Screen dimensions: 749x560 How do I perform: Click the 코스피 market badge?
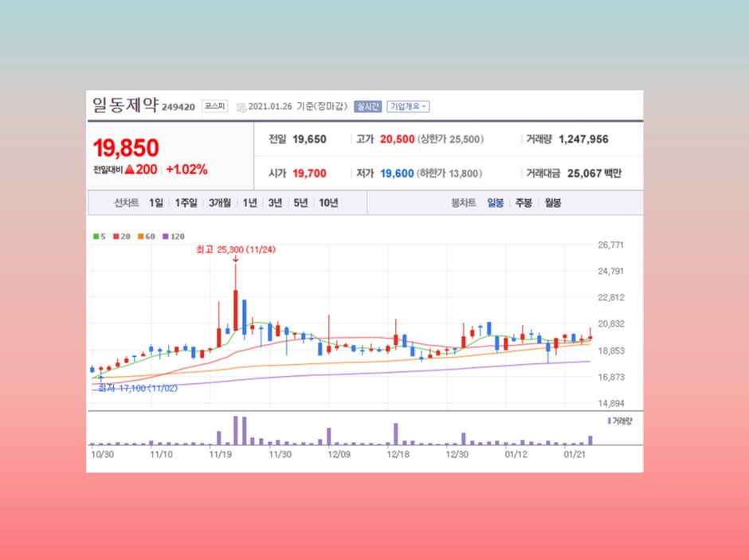click(x=214, y=106)
